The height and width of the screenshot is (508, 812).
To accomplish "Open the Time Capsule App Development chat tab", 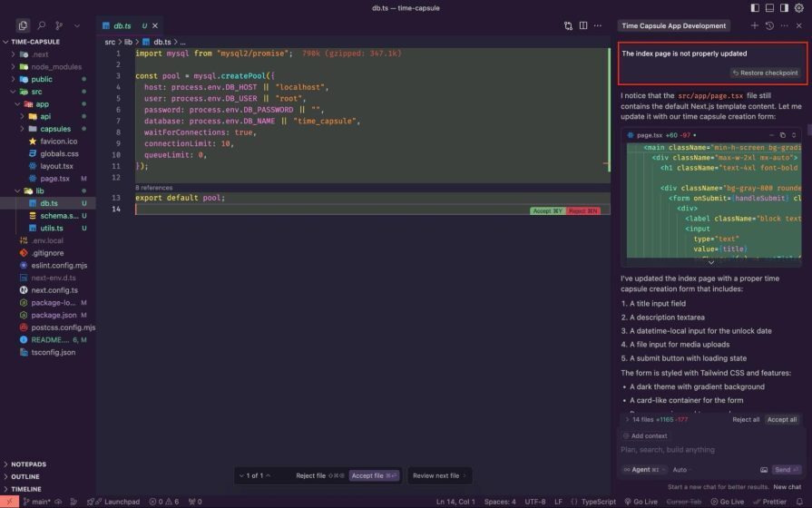I will point(674,25).
